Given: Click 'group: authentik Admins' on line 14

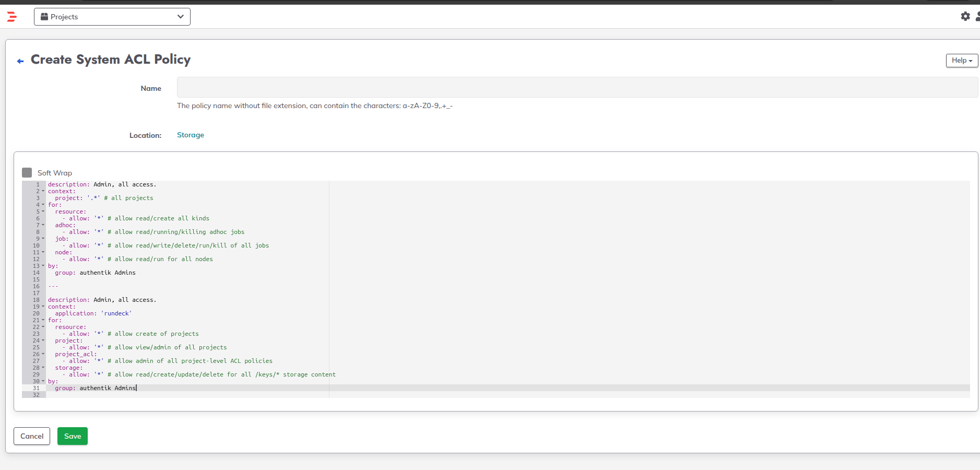Looking at the screenshot, I should (x=95, y=273).
